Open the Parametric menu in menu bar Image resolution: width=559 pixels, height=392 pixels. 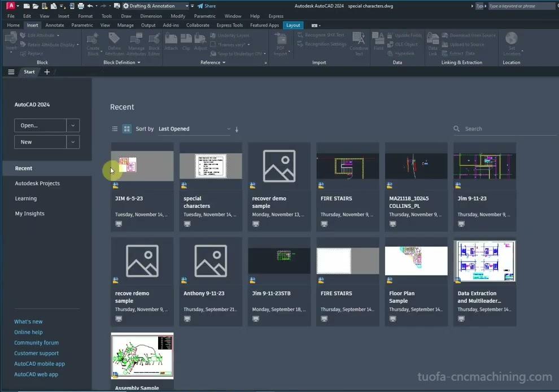click(x=204, y=16)
